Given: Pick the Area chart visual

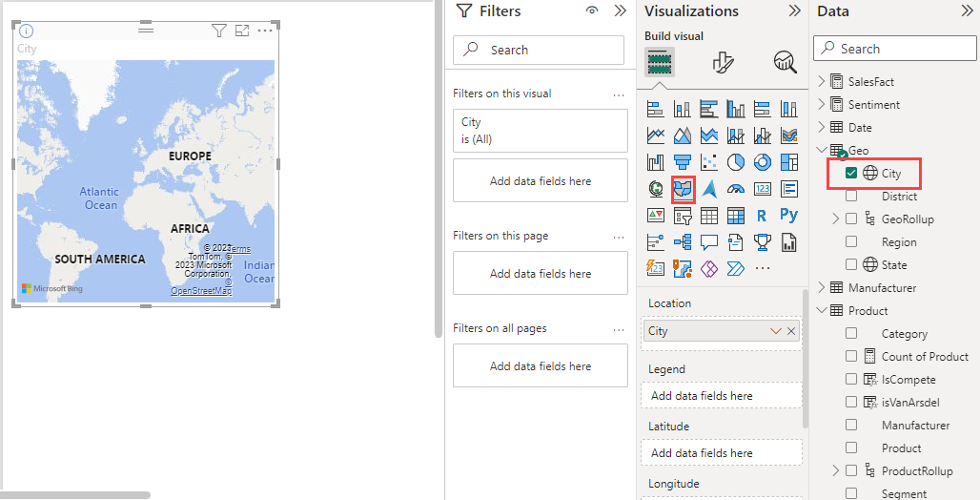Looking at the screenshot, I should [682, 135].
